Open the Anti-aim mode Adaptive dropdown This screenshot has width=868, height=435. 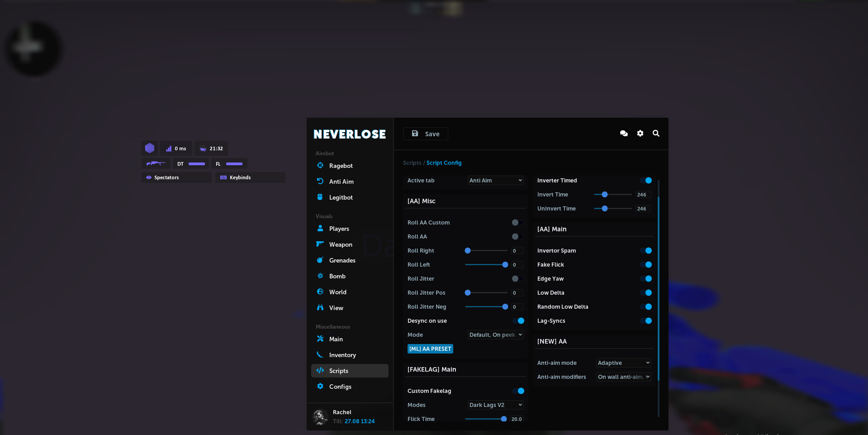pos(623,363)
